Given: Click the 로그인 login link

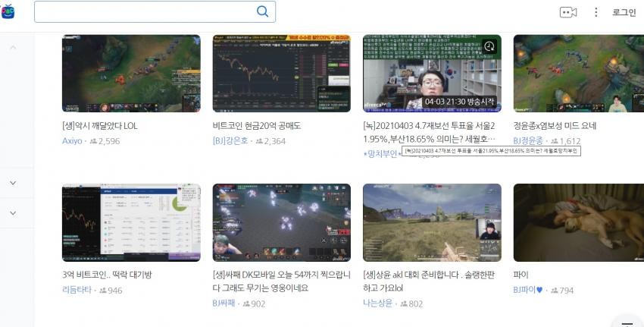Looking at the screenshot, I should (624, 12).
